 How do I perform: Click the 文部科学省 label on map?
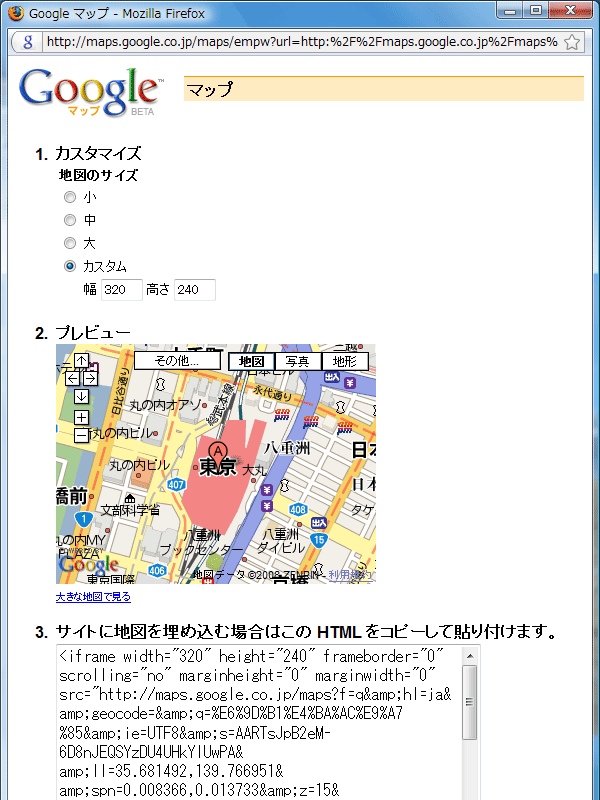130,510
